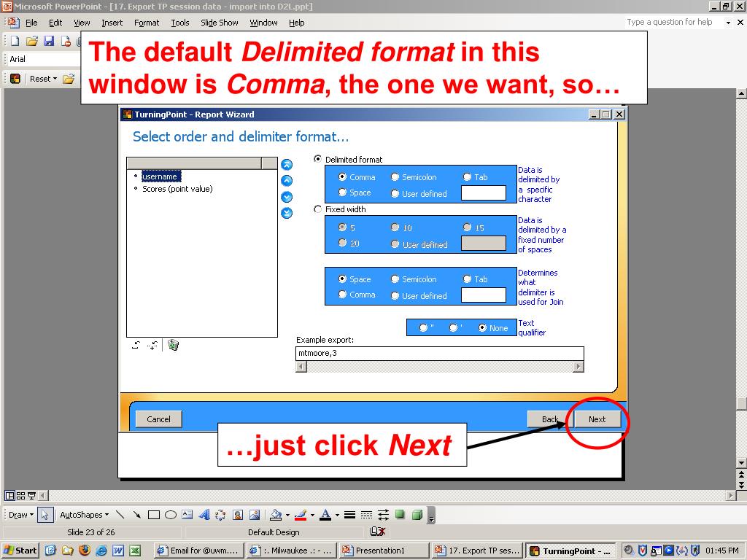The image size is (747, 560).
Task: Click the Next button in Report Wizard
Action: [597, 419]
